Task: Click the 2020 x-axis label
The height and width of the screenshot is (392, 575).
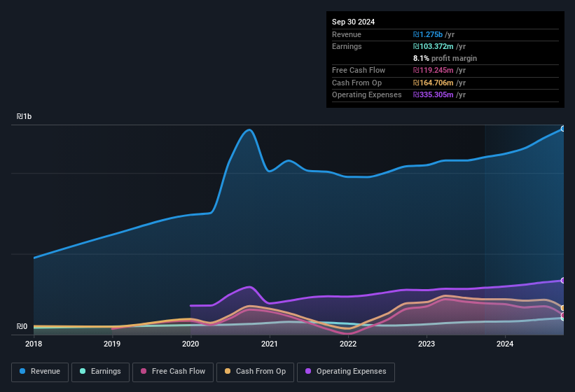Action: (x=190, y=344)
